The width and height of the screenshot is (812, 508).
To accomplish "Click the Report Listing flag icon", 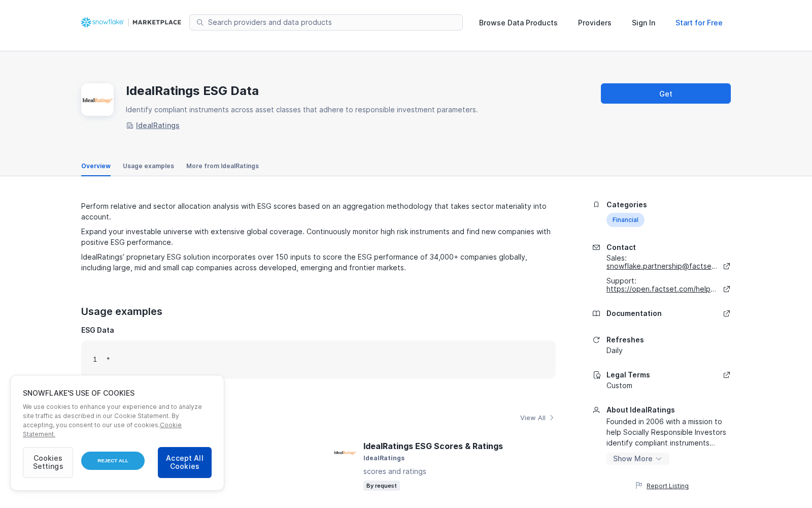I will [x=639, y=486].
